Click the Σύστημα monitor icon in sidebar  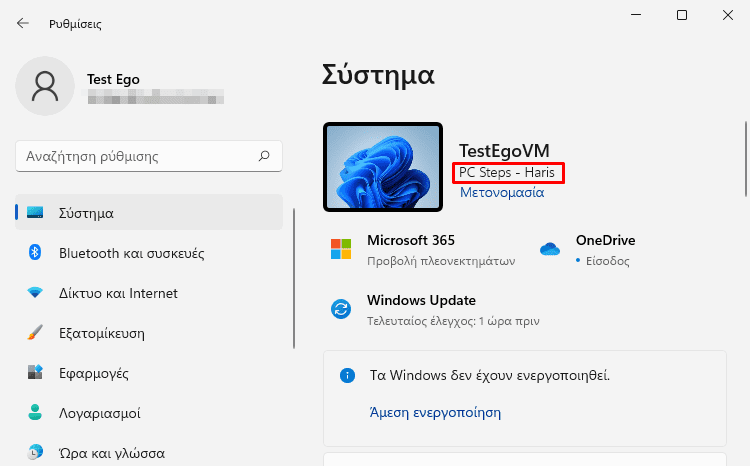coord(35,212)
